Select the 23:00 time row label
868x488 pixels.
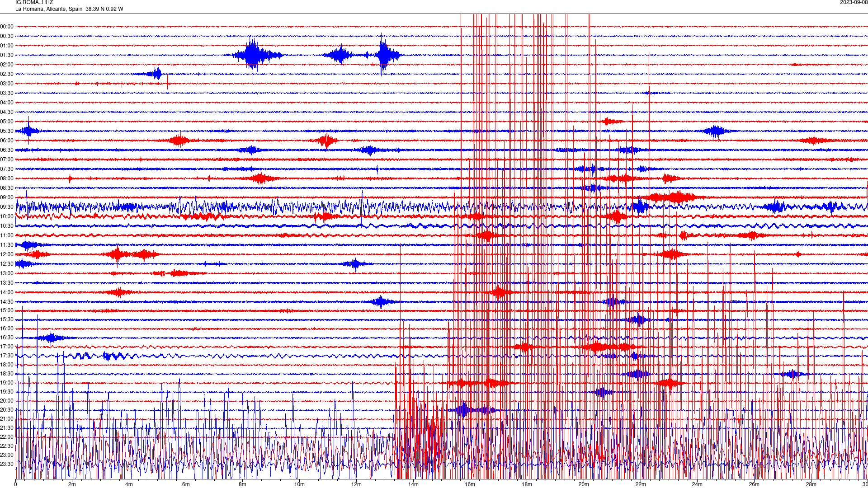[7, 455]
